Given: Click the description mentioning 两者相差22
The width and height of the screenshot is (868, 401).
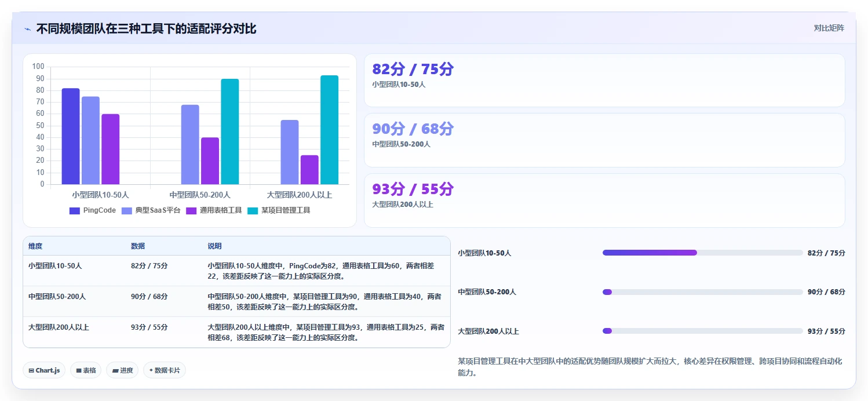Looking at the screenshot, I should coord(322,271).
